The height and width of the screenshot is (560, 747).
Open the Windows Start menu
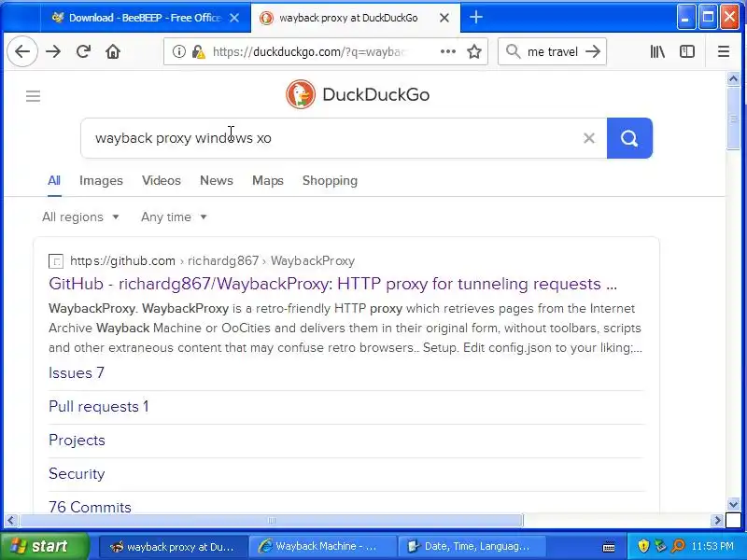[x=45, y=546]
